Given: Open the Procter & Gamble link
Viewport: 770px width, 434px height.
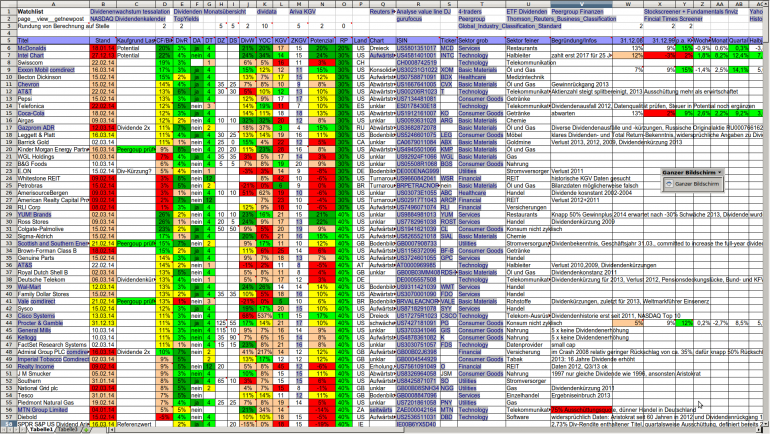Looking at the screenshot, I should click(x=40, y=323).
